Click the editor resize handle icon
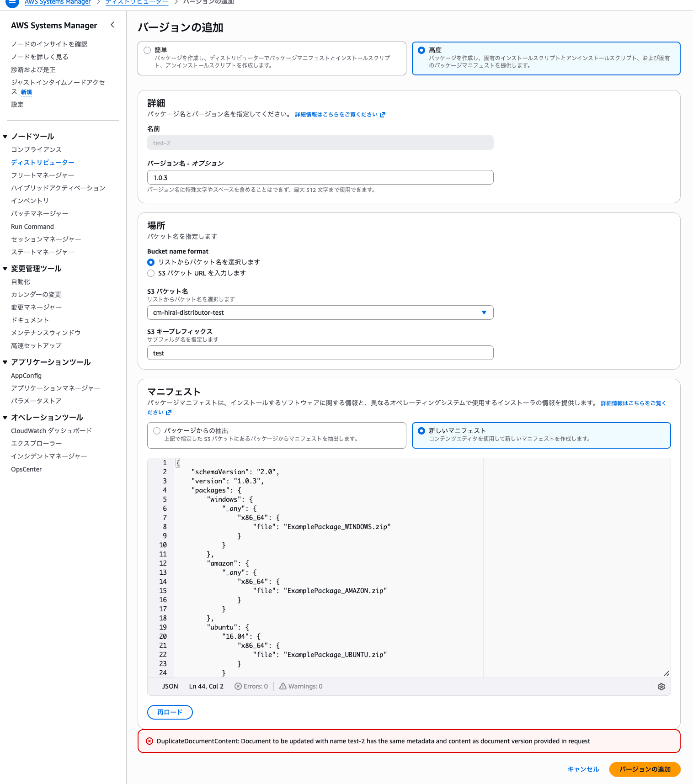Screen dimensions: 693x784 pyautogui.click(x=666, y=673)
